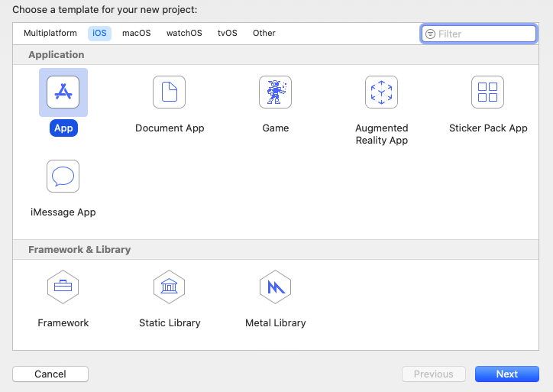Click the Cancel button
The height and width of the screenshot is (392, 553).
pyautogui.click(x=50, y=374)
